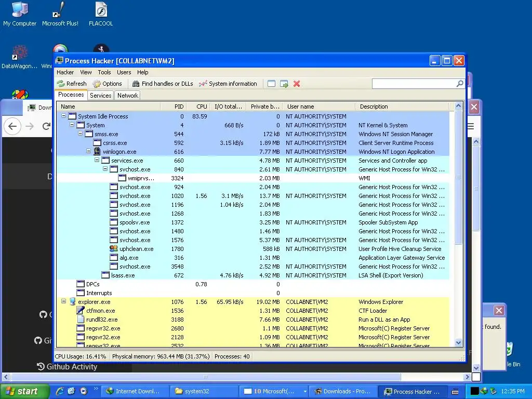Viewport: 532px width, 399px height.
Task: Click the CPU Usage status bar entry
Action: 81,356
